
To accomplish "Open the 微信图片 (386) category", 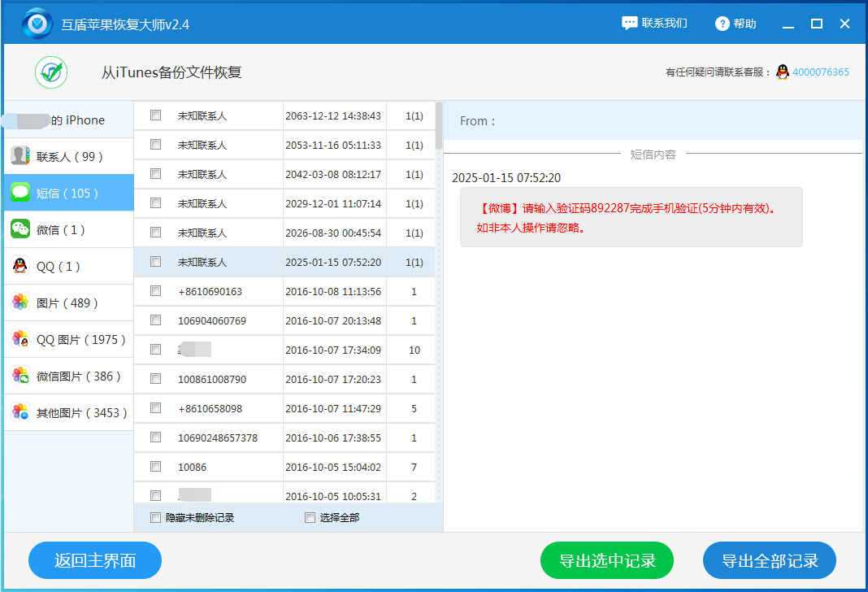I will [68, 376].
